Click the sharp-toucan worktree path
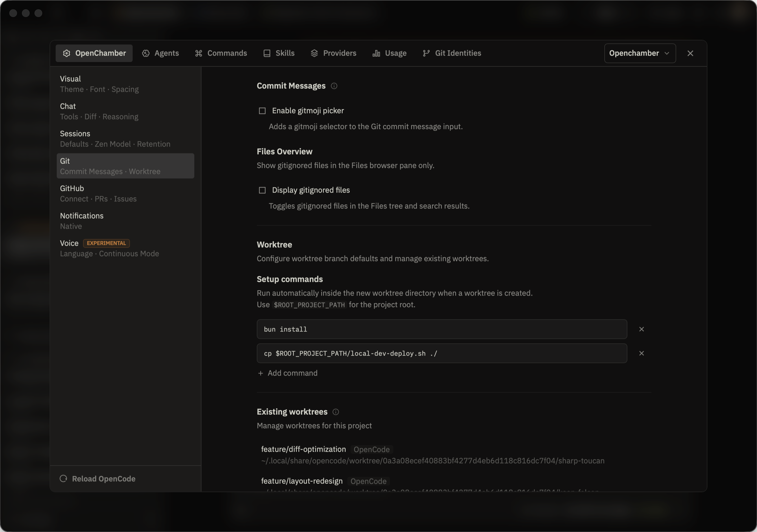The height and width of the screenshot is (532, 757). 432,461
